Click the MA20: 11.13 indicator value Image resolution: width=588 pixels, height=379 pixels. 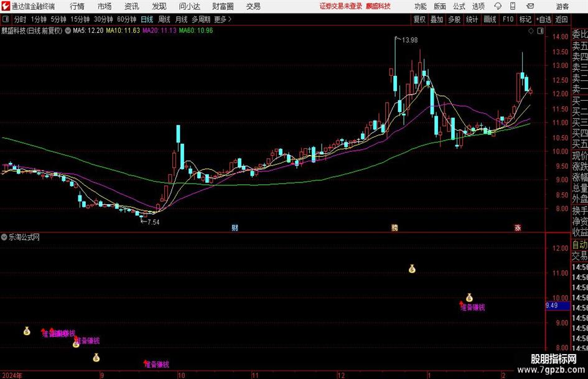pos(159,30)
